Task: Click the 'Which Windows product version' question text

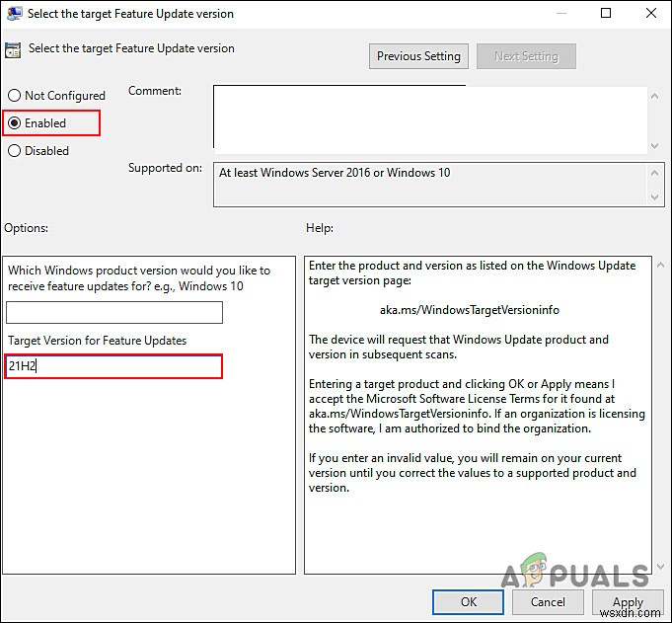Action: click(139, 277)
